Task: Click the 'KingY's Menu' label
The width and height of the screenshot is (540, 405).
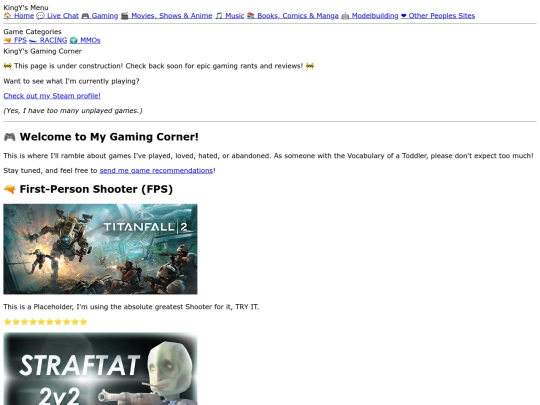Action: click(26, 8)
